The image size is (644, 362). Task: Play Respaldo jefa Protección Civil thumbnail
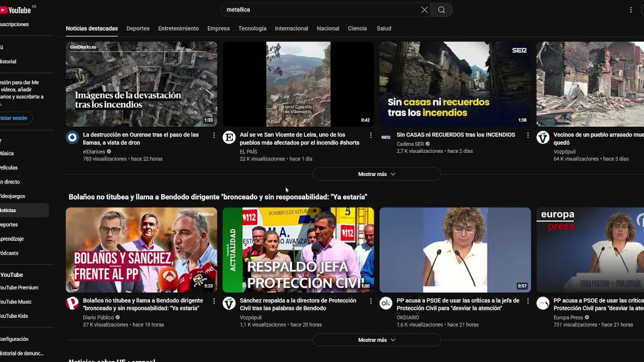pyautogui.click(x=298, y=250)
